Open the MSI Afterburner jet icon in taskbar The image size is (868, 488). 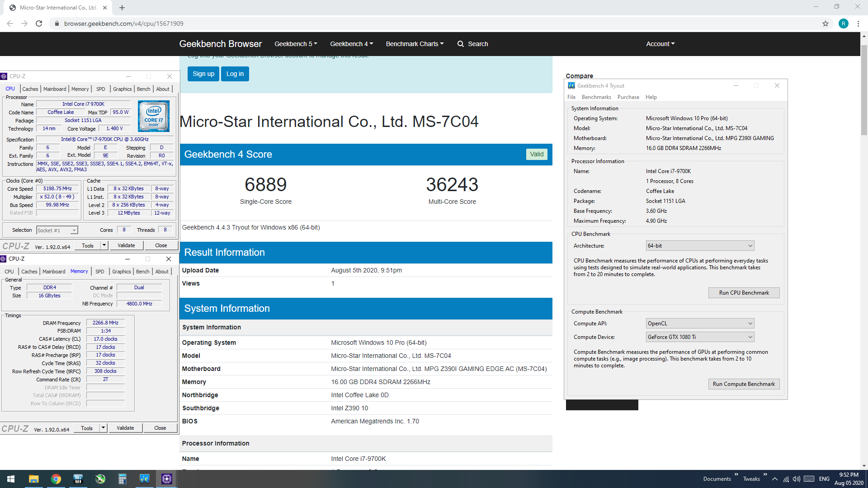tap(100, 479)
